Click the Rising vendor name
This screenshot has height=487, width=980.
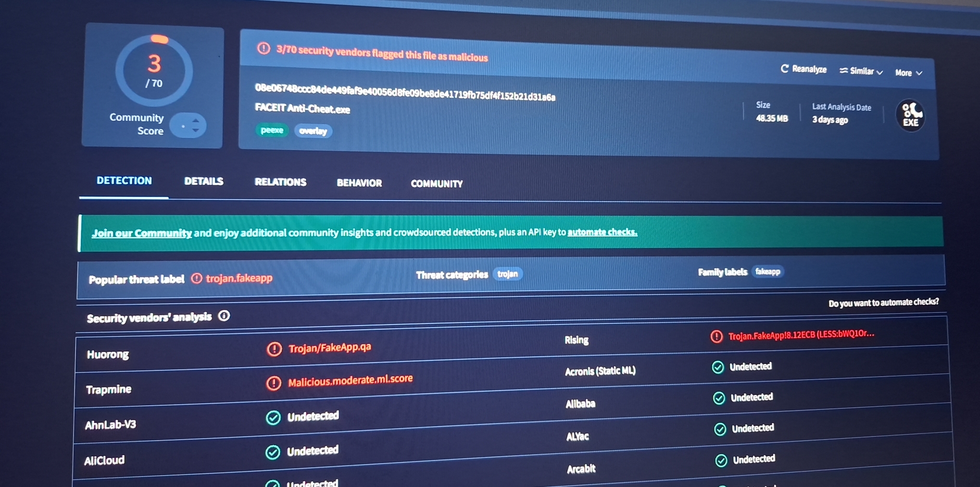pyautogui.click(x=576, y=340)
